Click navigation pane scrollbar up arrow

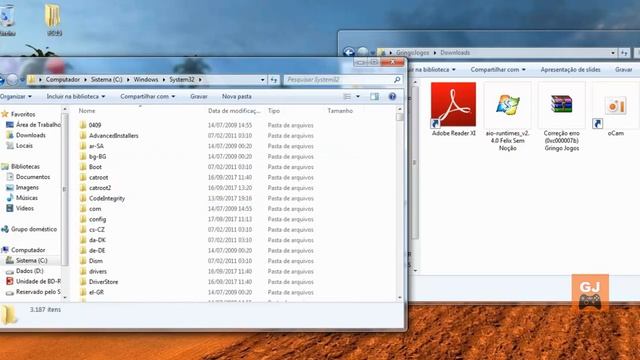point(65,109)
